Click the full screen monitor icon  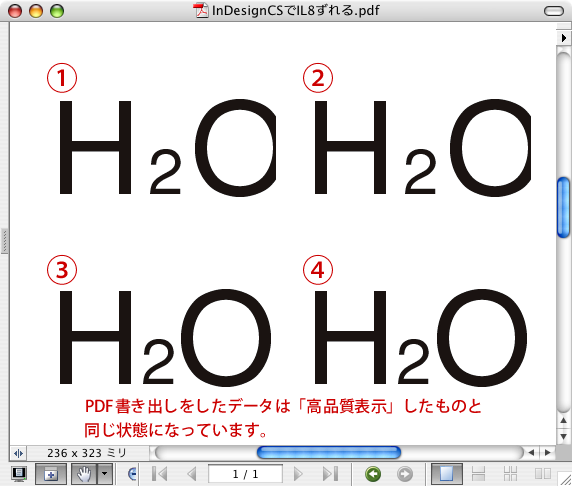pos(19,474)
